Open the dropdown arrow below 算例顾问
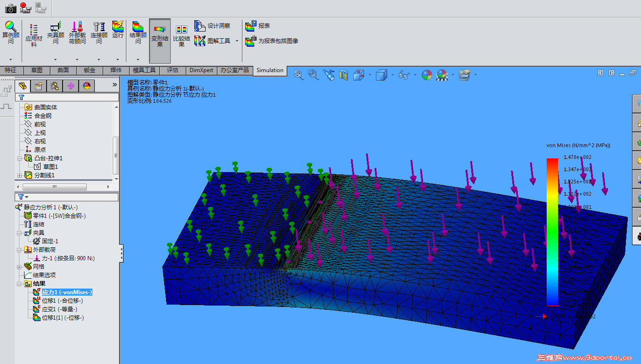Image resolution: width=641 pixels, height=364 pixels. tap(11, 60)
